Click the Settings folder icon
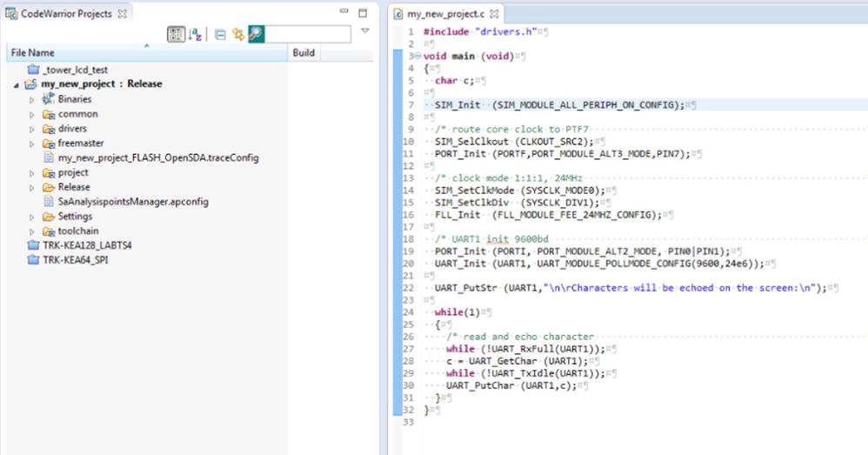Screen dimensions: 868x455 coord(49,217)
